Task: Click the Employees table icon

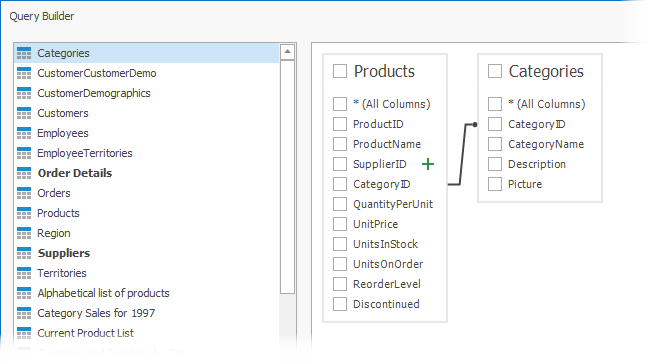Action: click(24, 133)
